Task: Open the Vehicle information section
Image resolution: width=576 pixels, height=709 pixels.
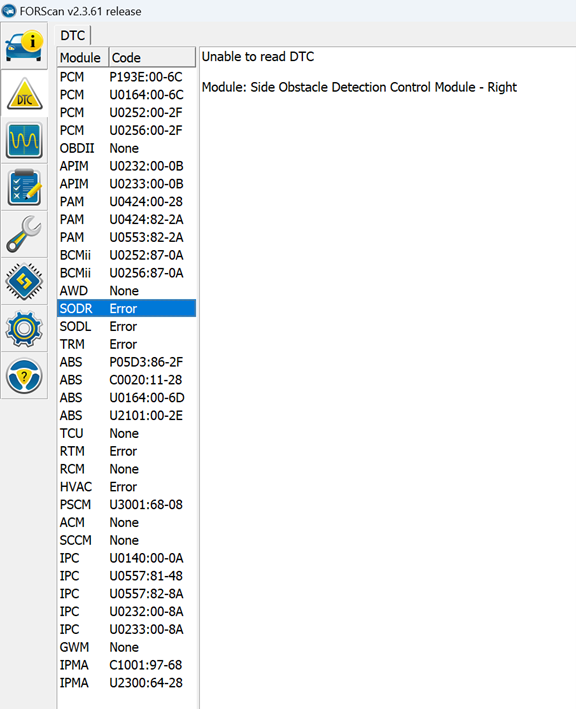Action: click(24, 46)
